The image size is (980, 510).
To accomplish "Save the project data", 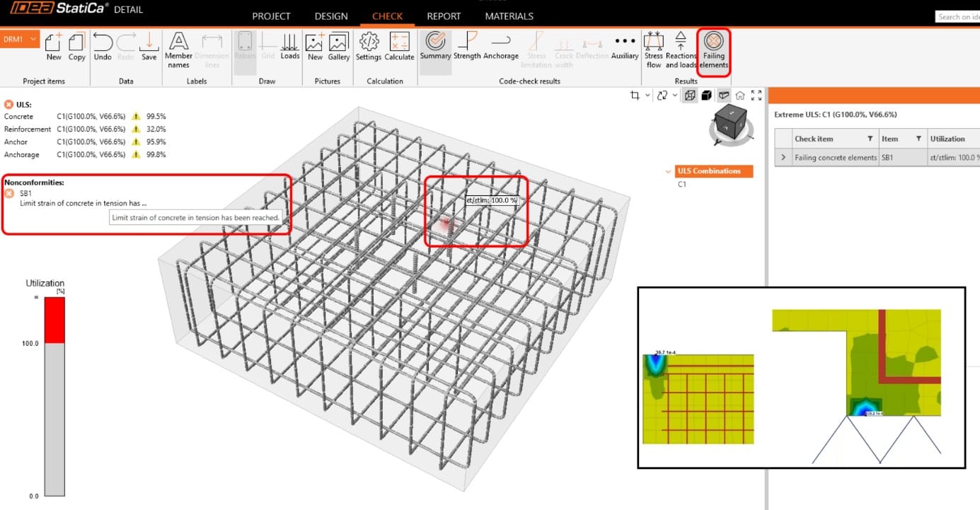I will point(149,48).
